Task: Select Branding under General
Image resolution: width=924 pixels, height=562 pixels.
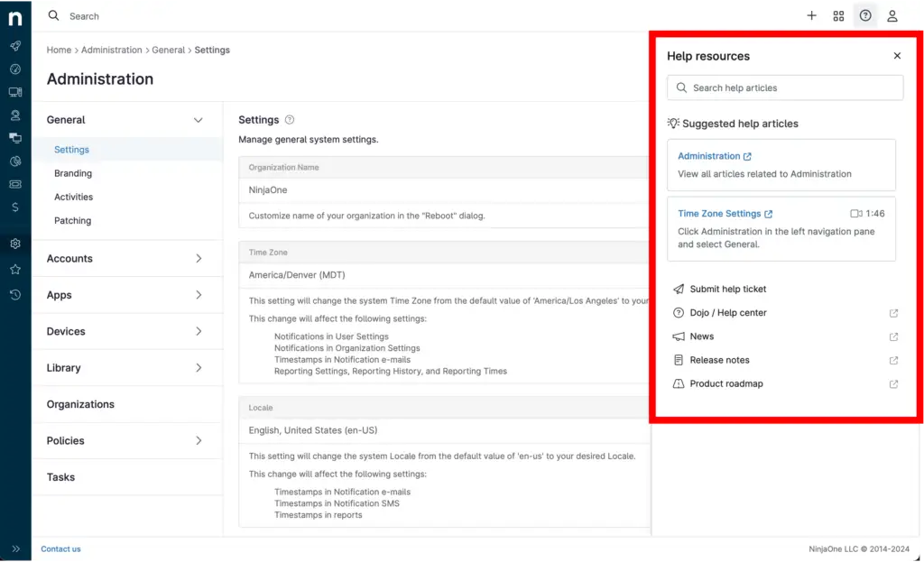Action: coord(73,173)
